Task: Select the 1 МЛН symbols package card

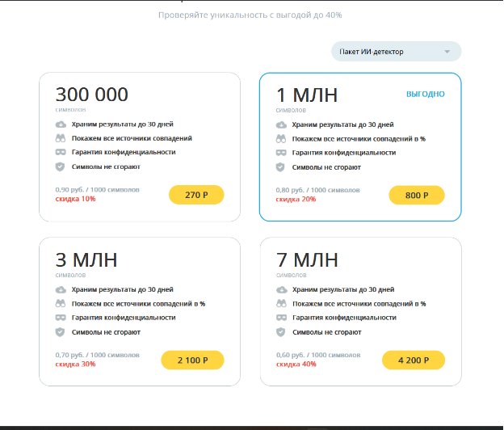Action: [360, 146]
